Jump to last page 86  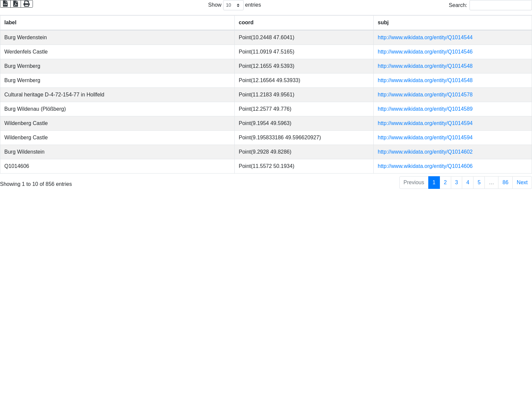click(505, 183)
